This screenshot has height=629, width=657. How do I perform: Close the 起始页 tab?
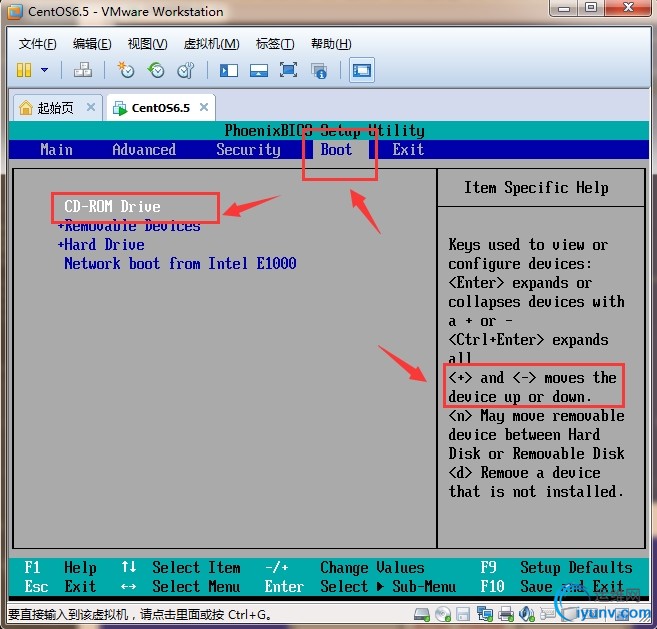tap(91, 107)
